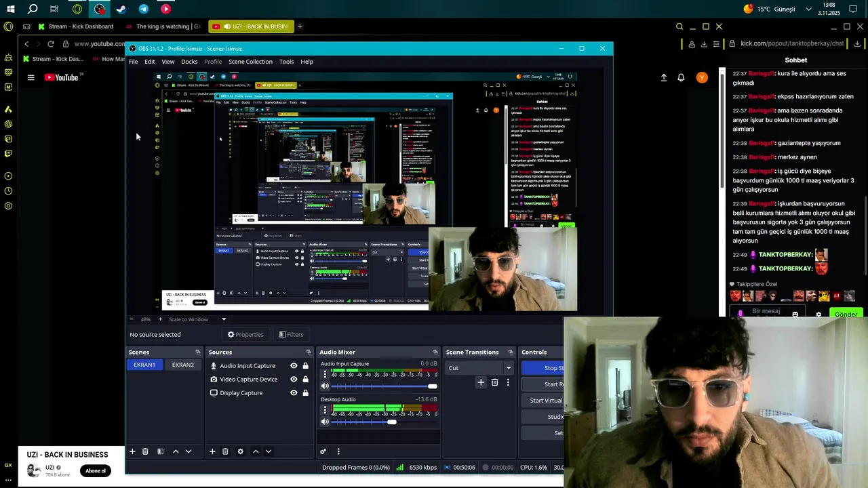Add a new scene with plus icon

point(132,451)
